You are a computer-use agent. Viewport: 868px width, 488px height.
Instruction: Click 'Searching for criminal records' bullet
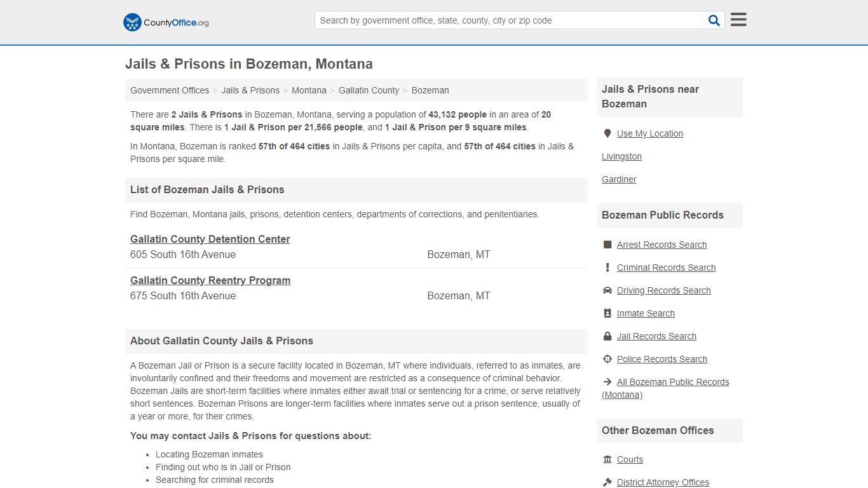click(x=215, y=480)
